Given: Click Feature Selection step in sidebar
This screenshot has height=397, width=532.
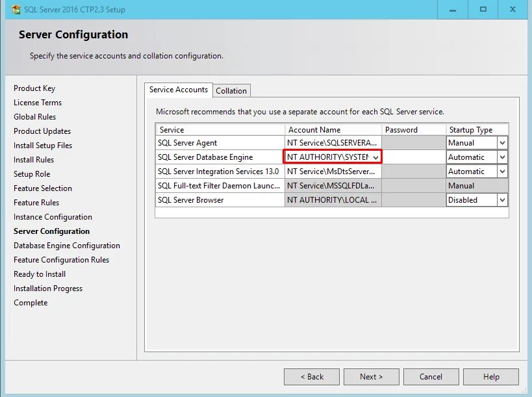Looking at the screenshot, I should (x=43, y=188).
